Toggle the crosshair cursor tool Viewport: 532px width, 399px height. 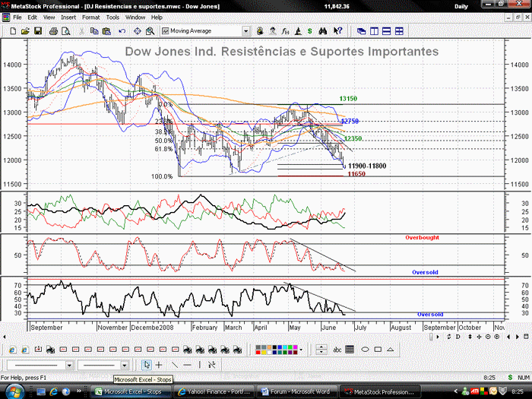click(159, 365)
